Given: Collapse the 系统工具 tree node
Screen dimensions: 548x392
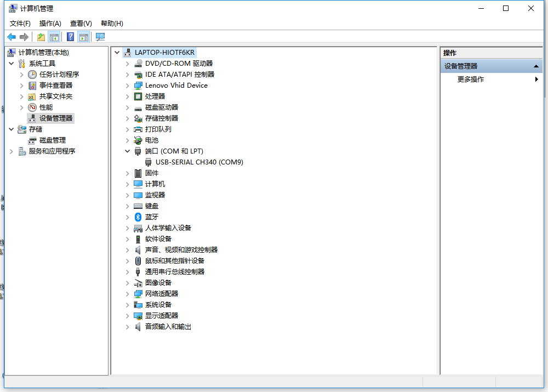Looking at the screenshot, I should (12, 63).
